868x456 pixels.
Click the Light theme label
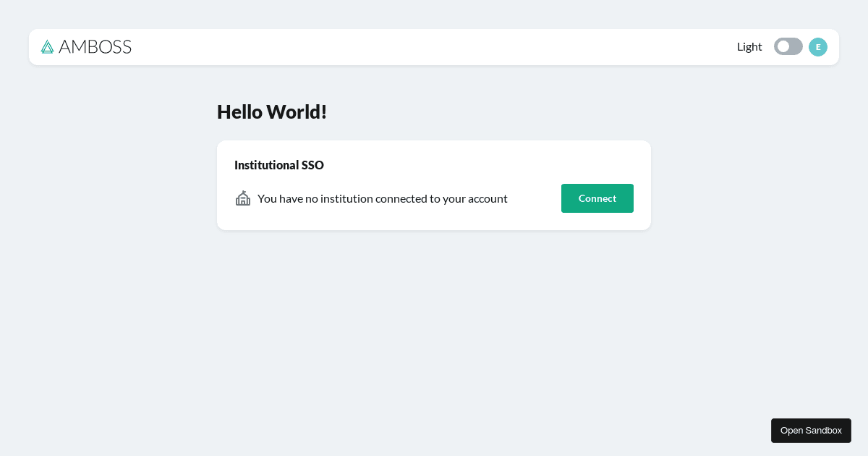[749, 46]
